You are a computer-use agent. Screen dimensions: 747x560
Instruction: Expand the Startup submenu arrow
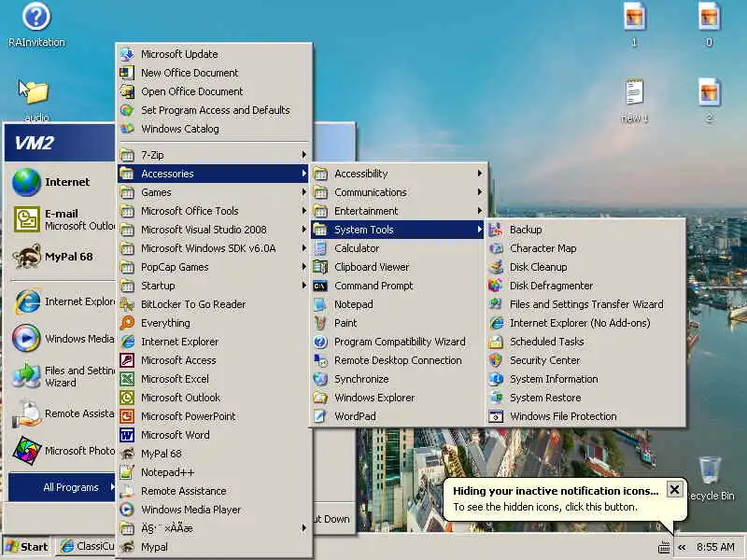(x=303, y=286)
